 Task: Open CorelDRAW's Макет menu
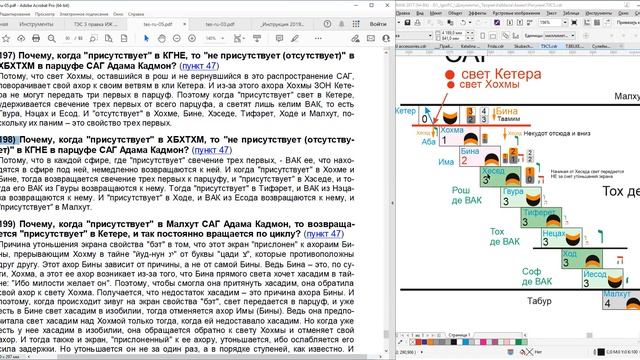tap(436, 13)
